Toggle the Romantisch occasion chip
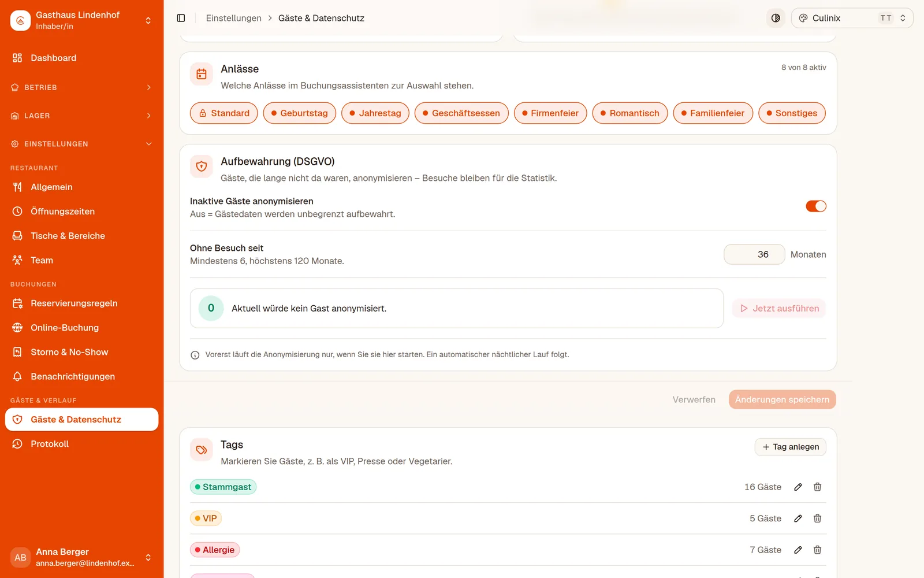The width and height of the screenshot is (924, 578). point(630,113)
